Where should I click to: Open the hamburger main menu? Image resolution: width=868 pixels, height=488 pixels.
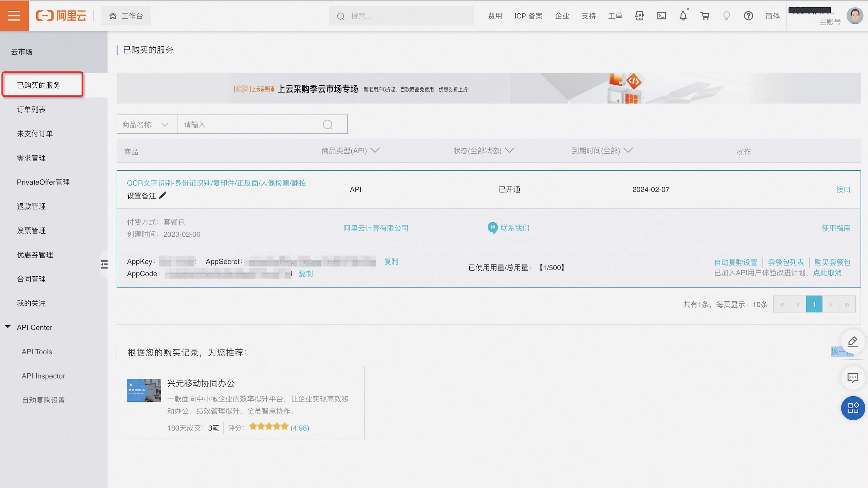pos(14,15)
